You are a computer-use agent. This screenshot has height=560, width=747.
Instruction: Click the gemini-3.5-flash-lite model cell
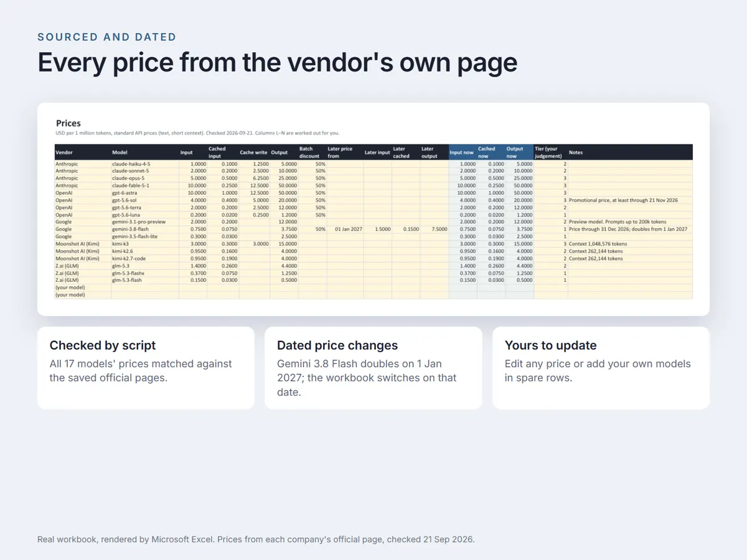coord(145,236)
